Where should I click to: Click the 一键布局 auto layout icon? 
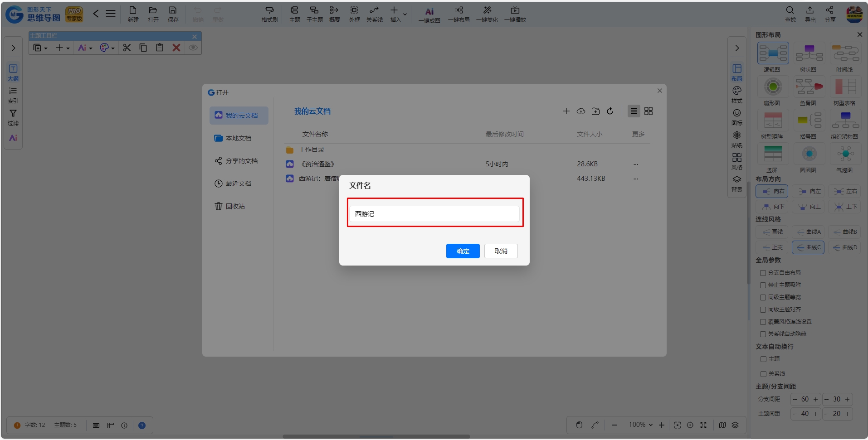click(458, 14)
